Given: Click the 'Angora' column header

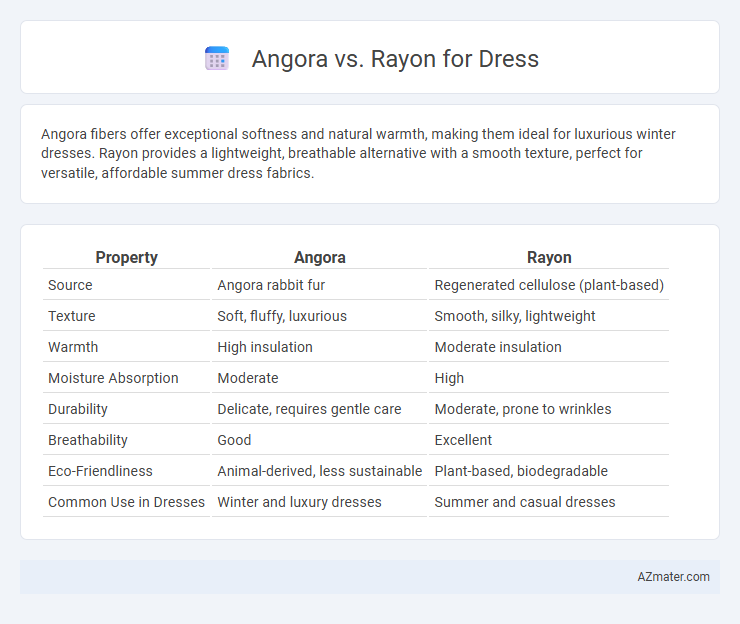Looking at the screenshot, I should 320,257.
